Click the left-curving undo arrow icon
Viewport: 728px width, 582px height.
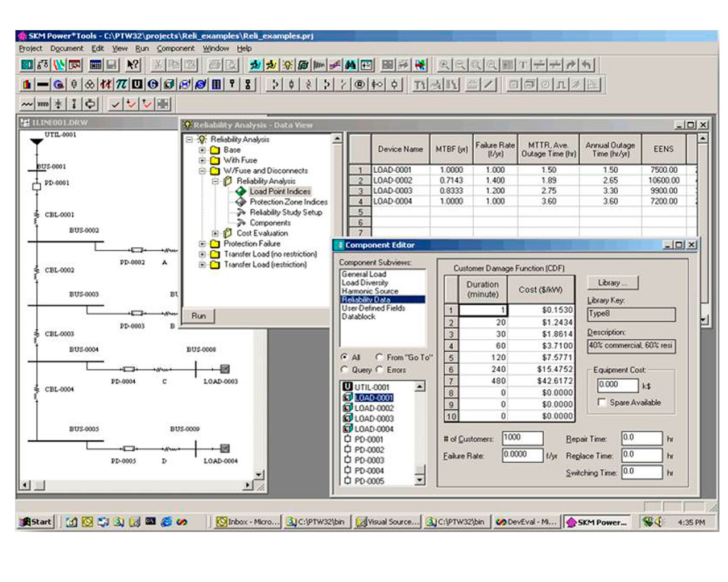pyautogui.click(x=587, y=65)
